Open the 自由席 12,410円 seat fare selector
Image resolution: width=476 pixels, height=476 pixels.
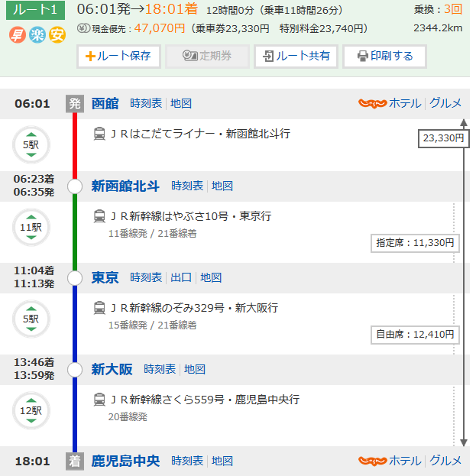[415, 334]
